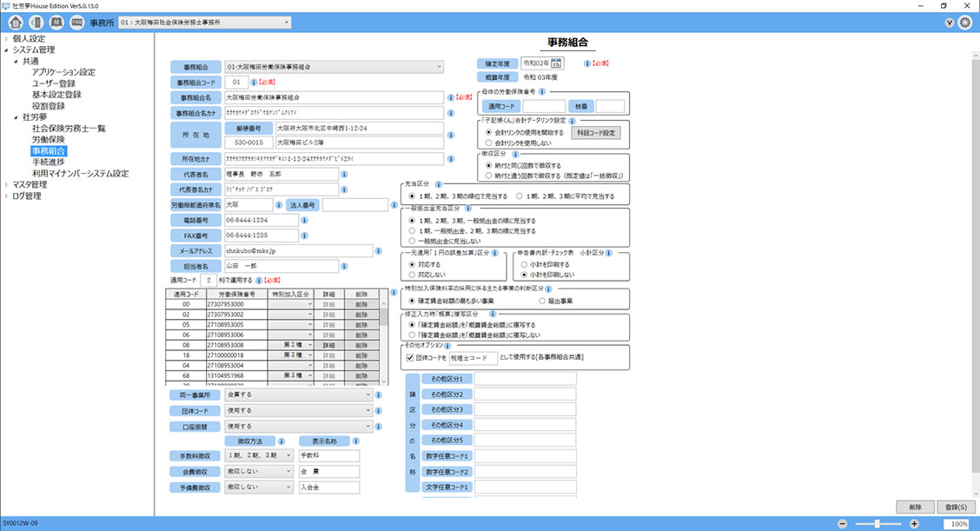Open the settings gear icon

tap(965, 23)
